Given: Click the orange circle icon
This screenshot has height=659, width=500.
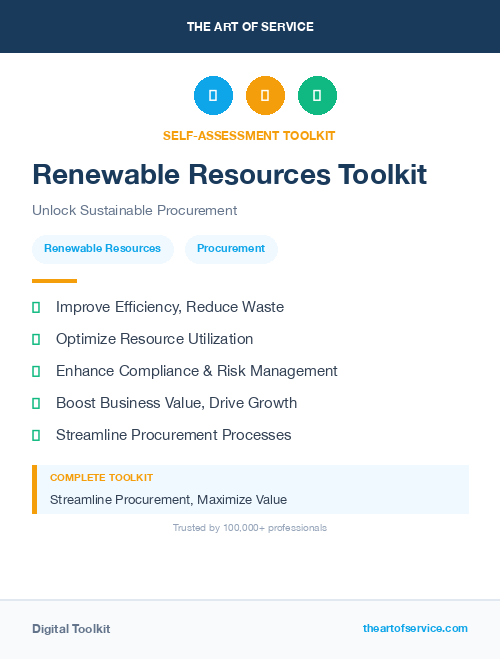Looking at the screenshot, I should [x=265, y=95].
